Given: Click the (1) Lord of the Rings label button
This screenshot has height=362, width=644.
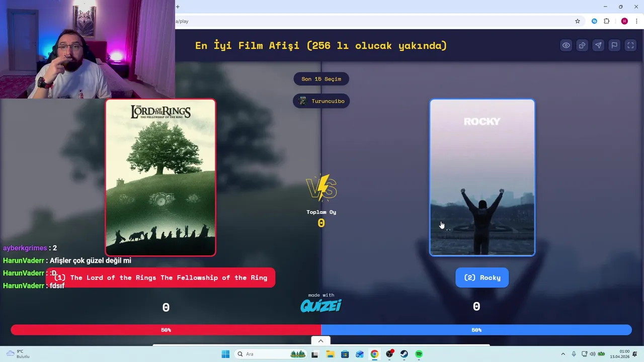Looking at the screenshot, I should coord(160,278).
